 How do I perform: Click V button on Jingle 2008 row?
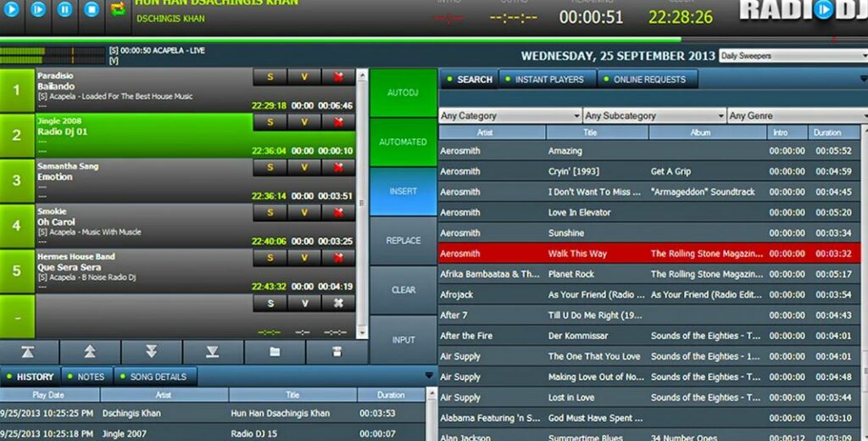[x=304, y=122]
